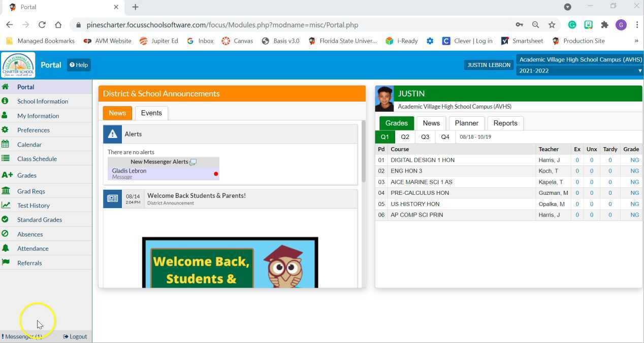The image size is (644, 343).
Task: Open Standard Grades via the checkmark icon
Action: [x=5, y=219]
